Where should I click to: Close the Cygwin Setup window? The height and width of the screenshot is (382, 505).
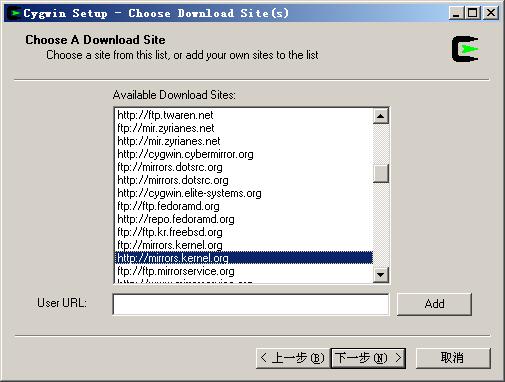[491, 13]
